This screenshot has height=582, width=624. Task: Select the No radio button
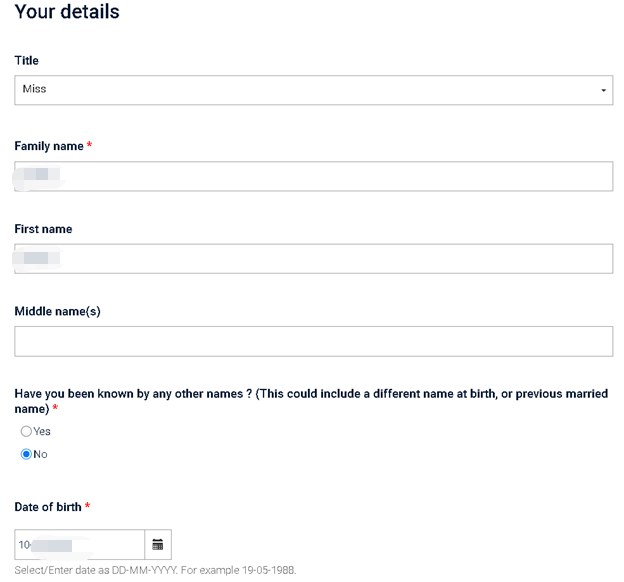point(26,454)
